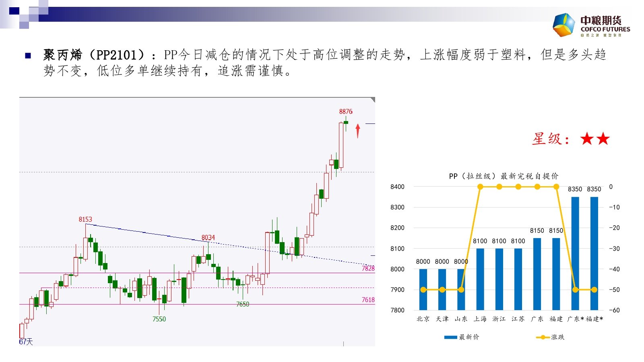
Task: Click the first red star rating
Action: coord(587,139)
